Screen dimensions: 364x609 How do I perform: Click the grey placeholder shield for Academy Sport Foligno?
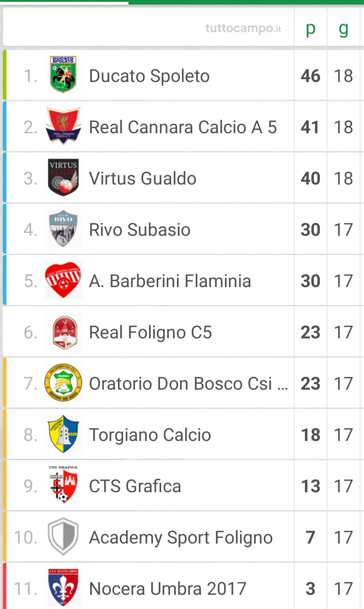(x=63, y=537)
